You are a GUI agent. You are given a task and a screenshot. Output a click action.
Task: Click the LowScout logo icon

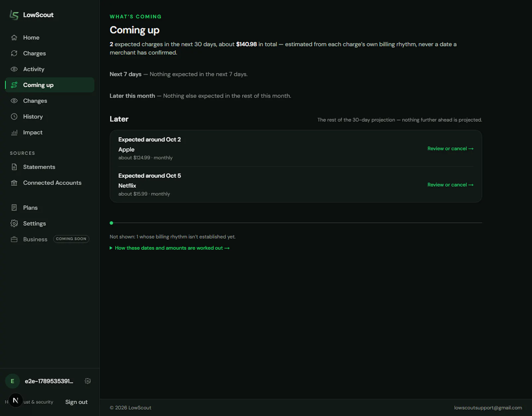click(x=14, y=15)
